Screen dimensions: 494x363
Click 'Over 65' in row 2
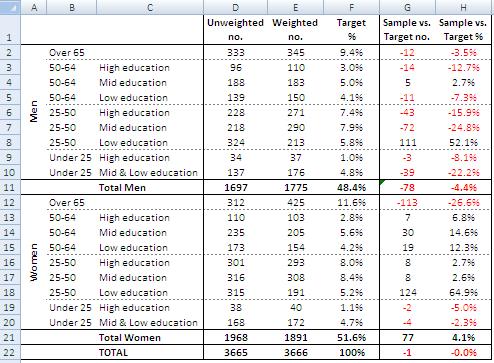pyautogui.click(x=67, y=53)
